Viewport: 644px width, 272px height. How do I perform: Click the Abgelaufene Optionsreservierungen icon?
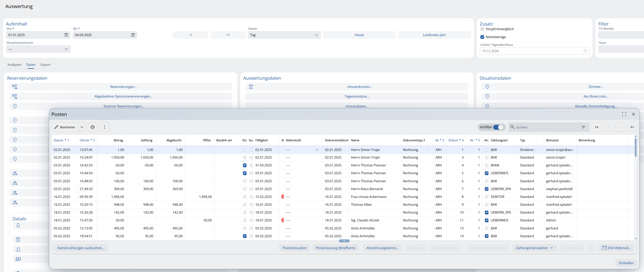coord(15,96)
